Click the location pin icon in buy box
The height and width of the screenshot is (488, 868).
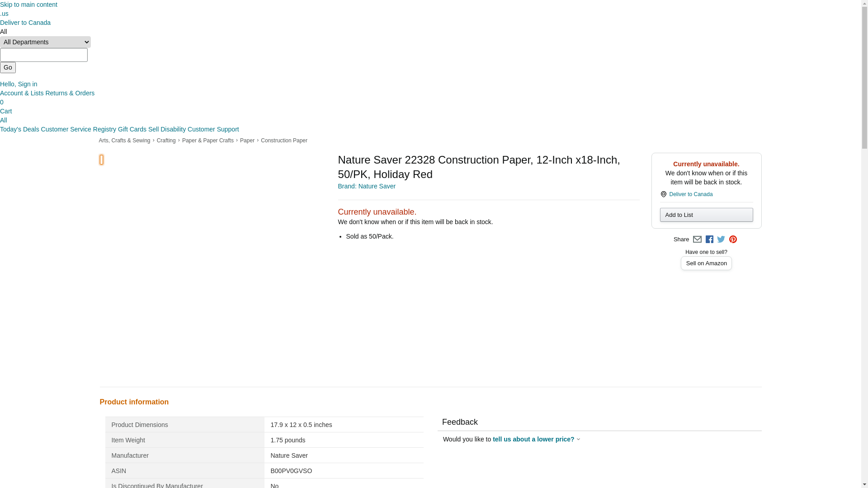(x=663, y=194)
